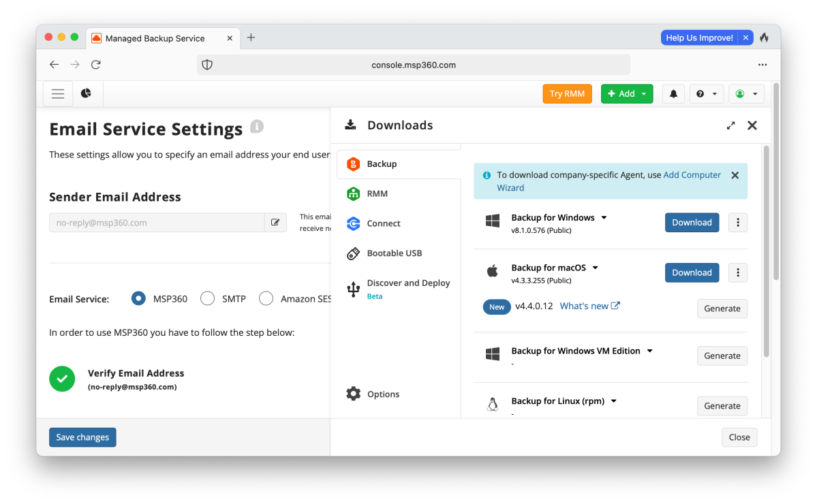Expand Backup for Windows VM Edition dropdown
This screenshot has width=817, height=504.
pos(650,351)
